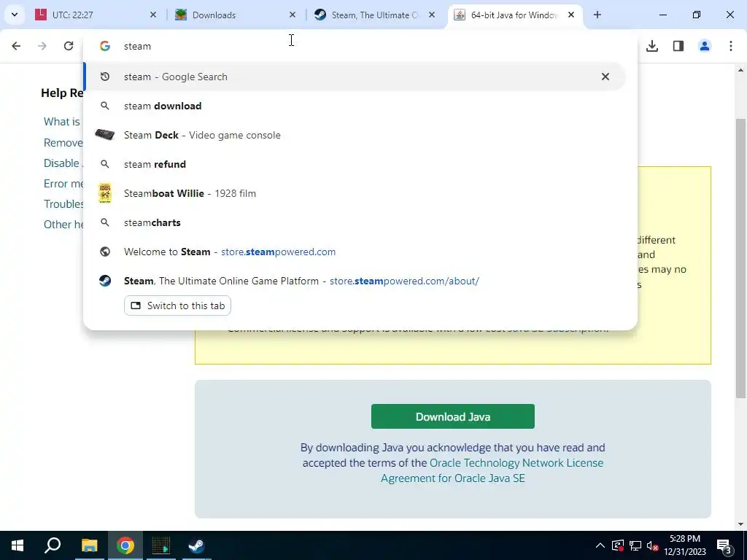Switch to the Steam, The Ultimate tab
This screenshot has height=560, width=747.
tap(375, 15)
